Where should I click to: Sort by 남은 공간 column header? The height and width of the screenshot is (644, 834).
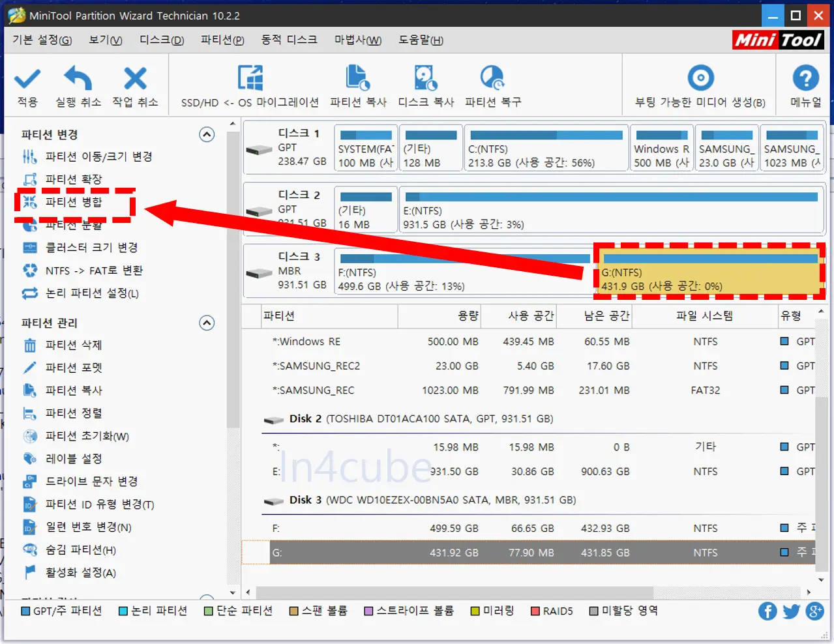(x=594, y=316)
